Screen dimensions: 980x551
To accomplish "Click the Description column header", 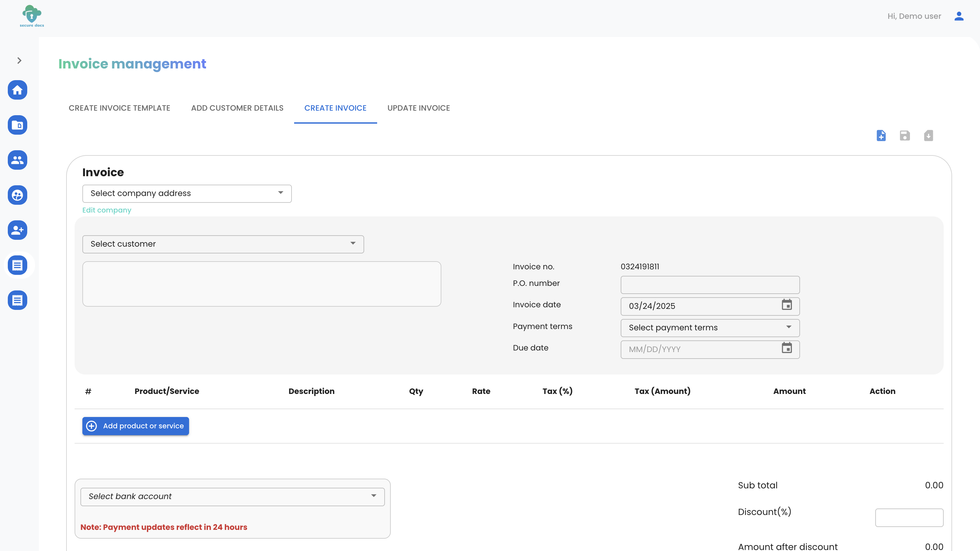I will click(311, 391).
